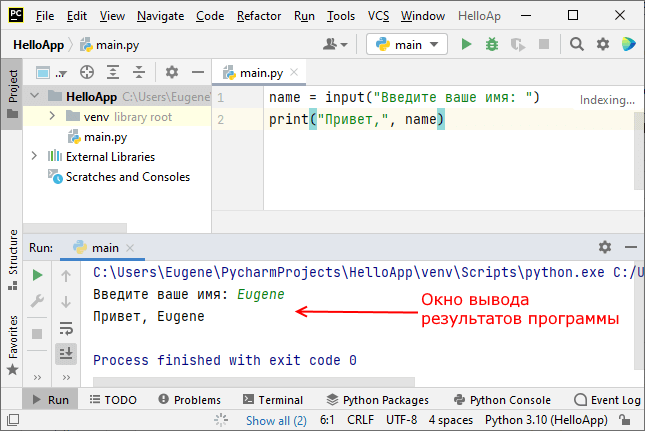Click Down the stack trace arrow
This screenshot has height=431, width=645.
coord(66,302)
